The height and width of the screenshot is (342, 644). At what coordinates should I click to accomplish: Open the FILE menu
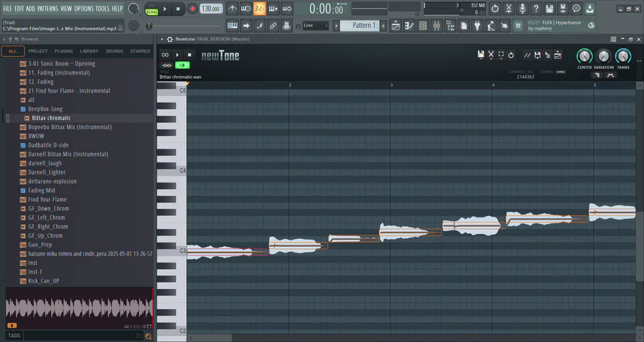point(7,8)
